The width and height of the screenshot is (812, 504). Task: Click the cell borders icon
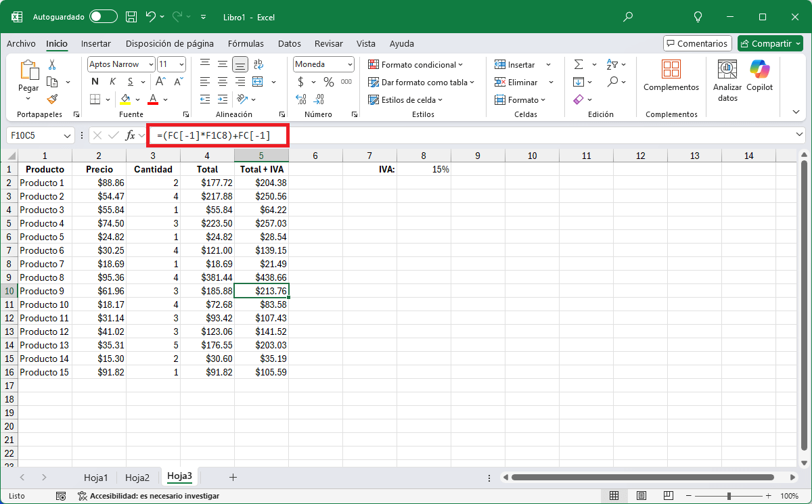95,99
